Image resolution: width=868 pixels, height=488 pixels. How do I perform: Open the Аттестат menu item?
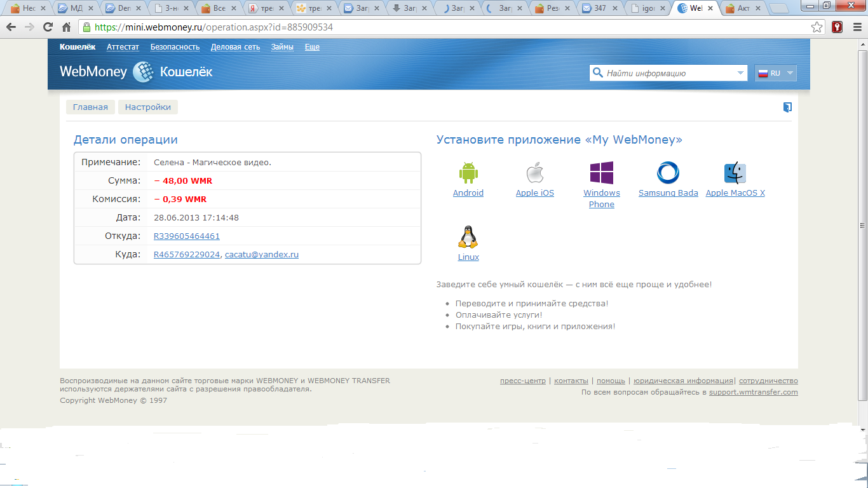click(x=123, y=47)
